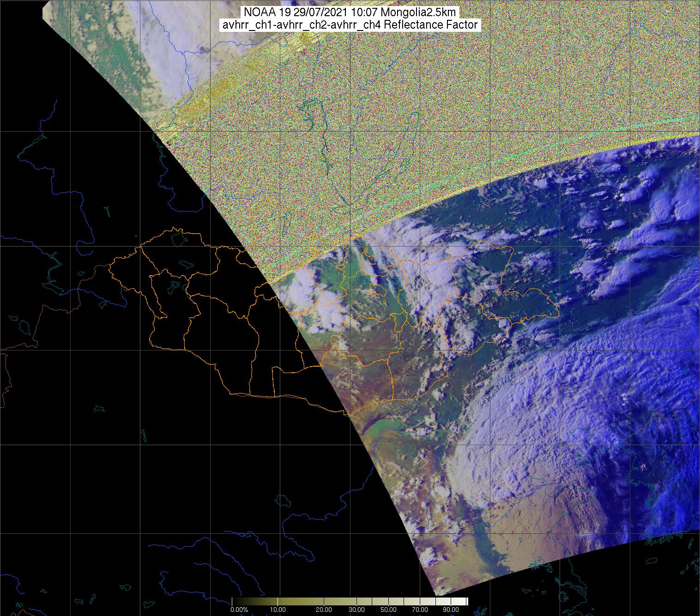Screen dimensions: 700x616
Task: Click the 10.00 label on the color scale
Action: point(279,610)
